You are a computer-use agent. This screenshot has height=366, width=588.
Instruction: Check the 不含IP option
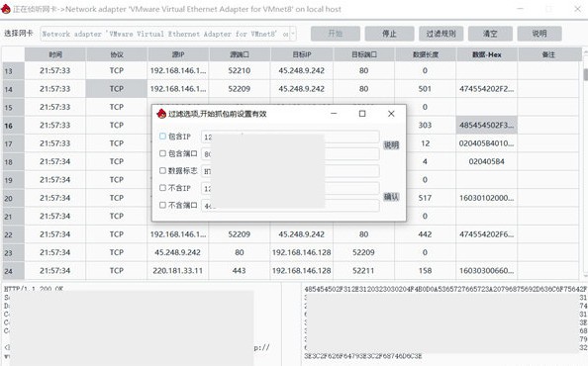point(162,188)
